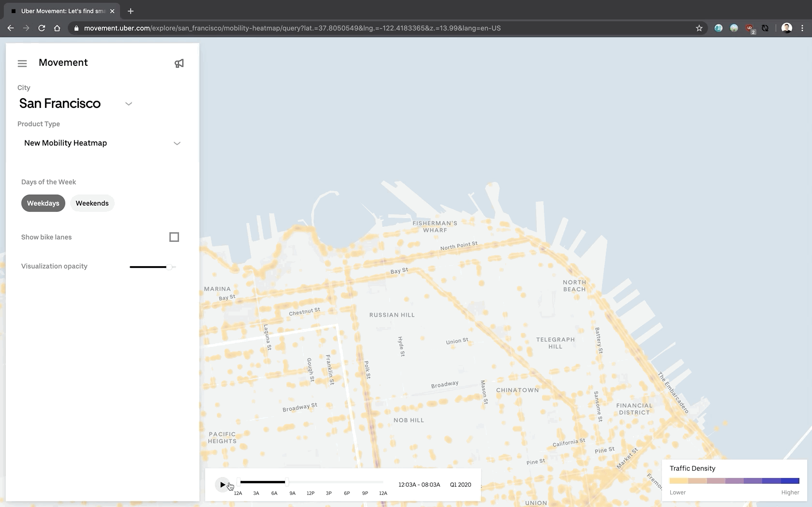Click the first globe extension icon
This screenshot has height=507, width=812.
[719, 28]
